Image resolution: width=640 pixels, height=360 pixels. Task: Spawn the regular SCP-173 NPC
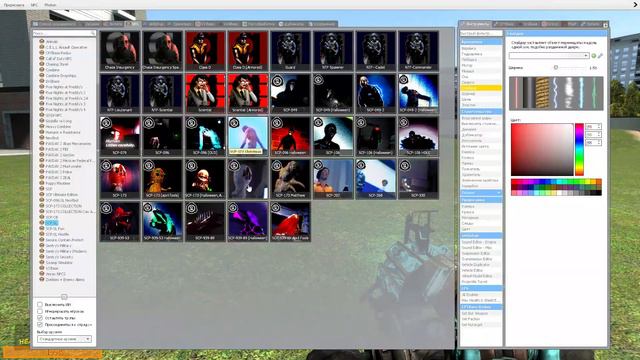(120, 179)
